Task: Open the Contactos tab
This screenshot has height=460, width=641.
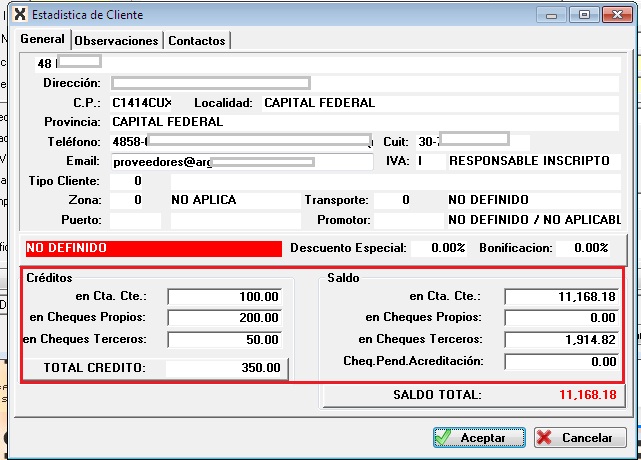Action: point(197,41)
